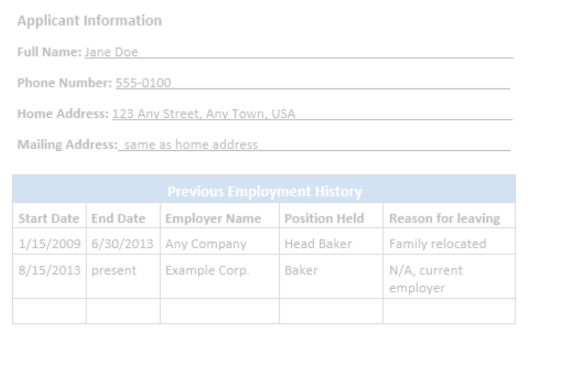This screenshot has width=573, height=392.
Task: Select the Applicant Information heading
Action: click(89, 21)
